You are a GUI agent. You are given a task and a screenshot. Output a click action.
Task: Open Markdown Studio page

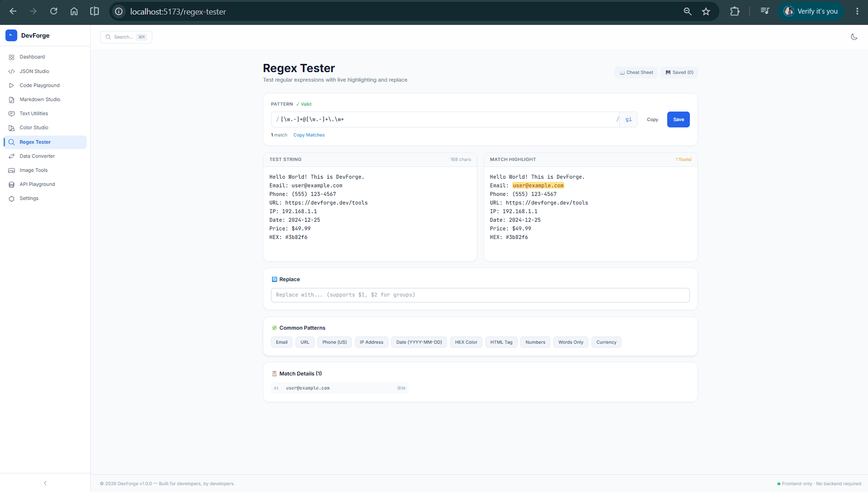pyautogui.click(x=45, y=100)
